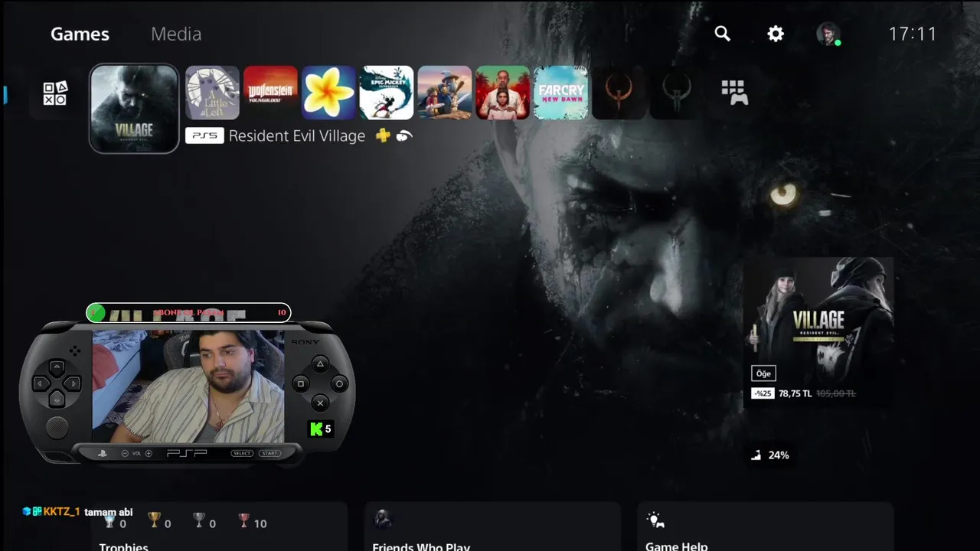Select the LEGO adventure game tile

[445, 93]
